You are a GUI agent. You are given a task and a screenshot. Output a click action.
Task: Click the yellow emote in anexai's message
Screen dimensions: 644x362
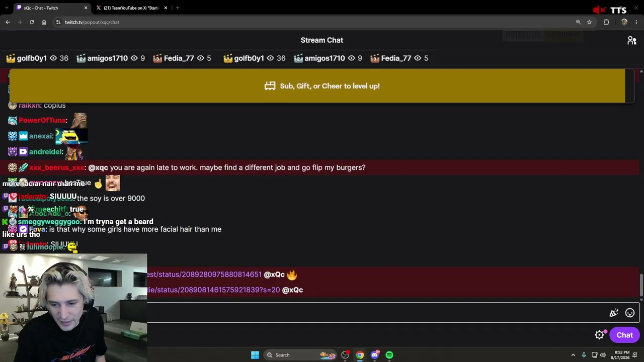(x=71, y=136)
